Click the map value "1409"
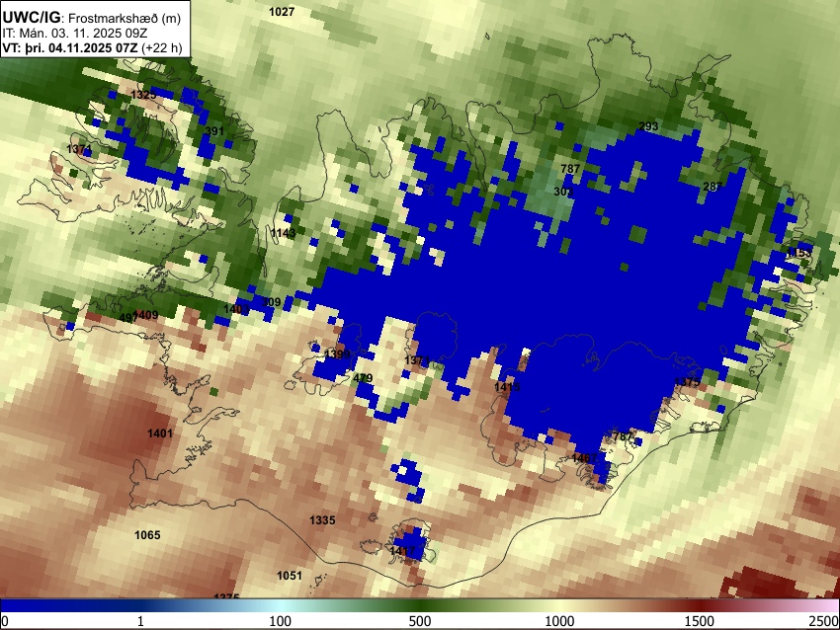This screenshot has width=840, height=630. (x=146, y=315)
